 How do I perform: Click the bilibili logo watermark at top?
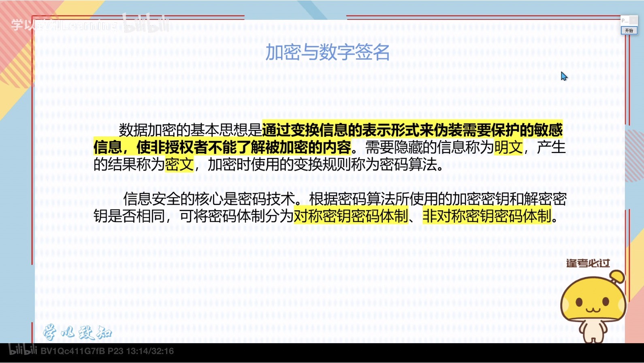(x=146, y=24)
